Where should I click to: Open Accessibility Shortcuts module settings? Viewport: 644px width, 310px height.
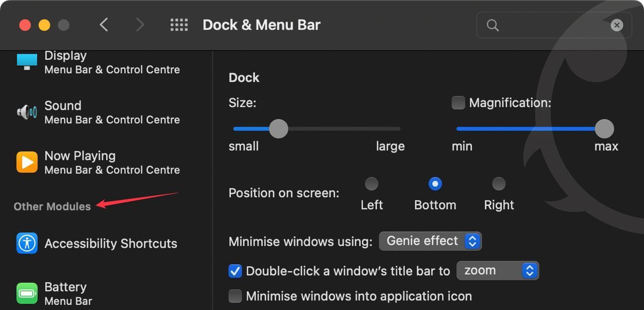[x=111, y=244]
